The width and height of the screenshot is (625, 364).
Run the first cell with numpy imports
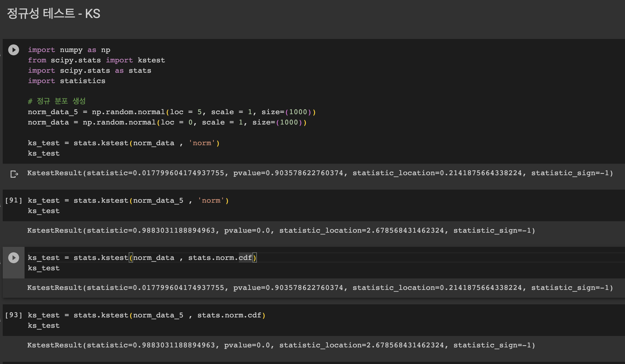[x=14, y=50]
